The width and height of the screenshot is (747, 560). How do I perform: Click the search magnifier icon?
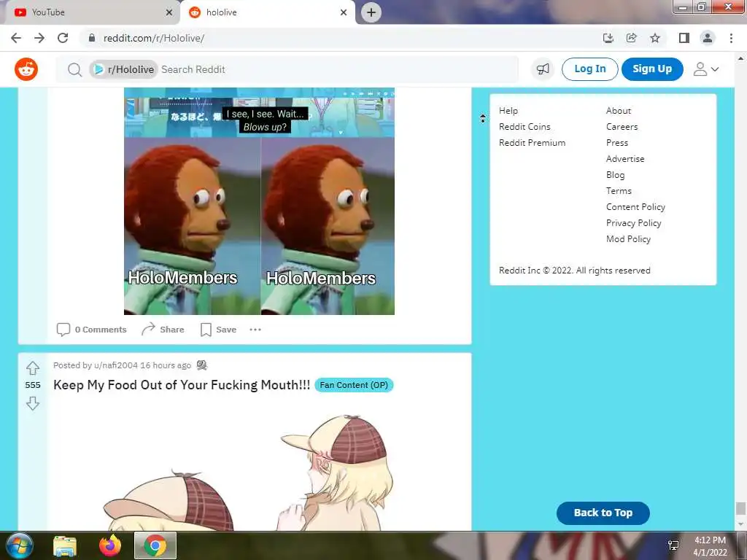coord(74,69)
